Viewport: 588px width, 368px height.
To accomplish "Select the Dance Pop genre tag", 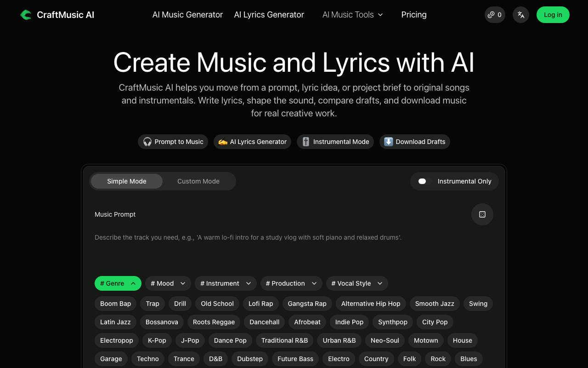I will coord(230,340).
